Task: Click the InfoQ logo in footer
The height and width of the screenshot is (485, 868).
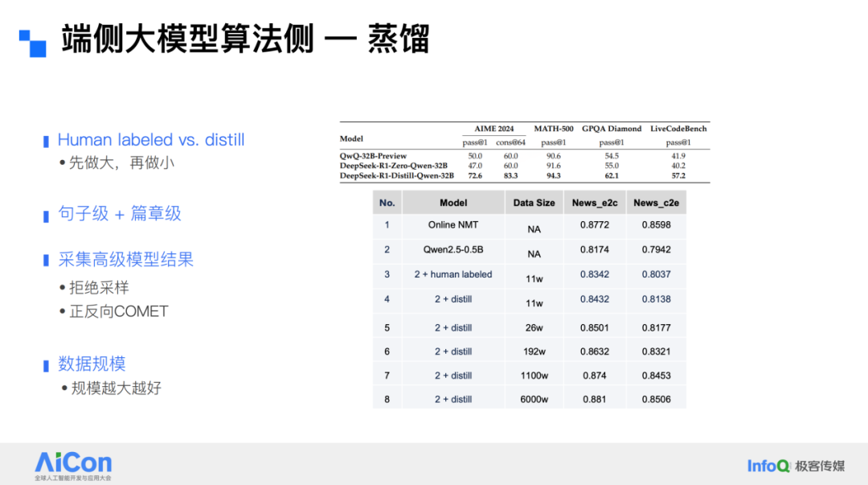Action: tap(768, 467)
